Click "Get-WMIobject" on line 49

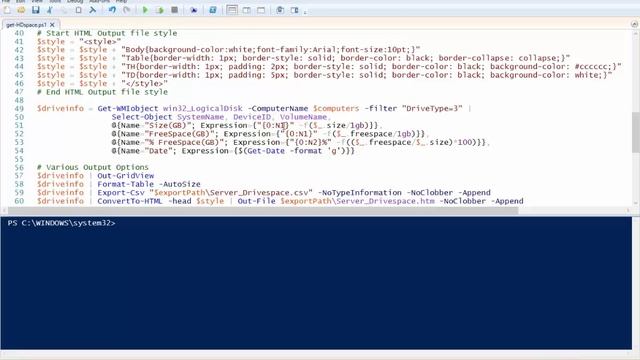[128, 109]
